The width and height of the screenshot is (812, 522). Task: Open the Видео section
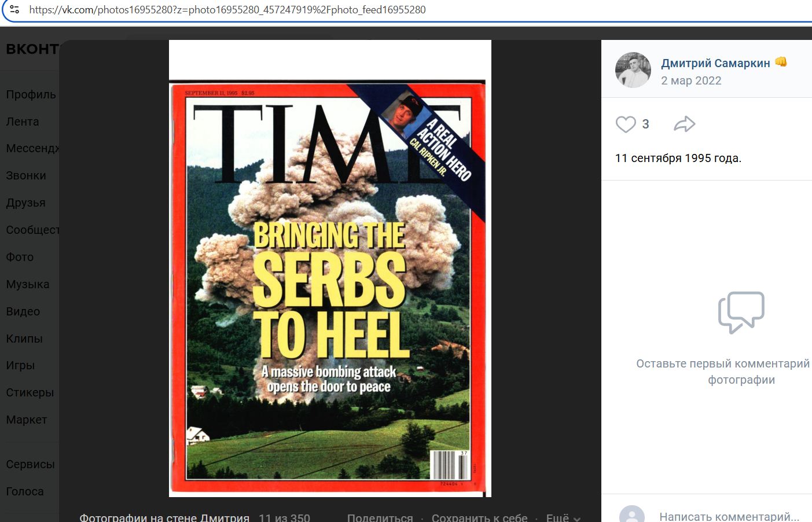(23, 311)
